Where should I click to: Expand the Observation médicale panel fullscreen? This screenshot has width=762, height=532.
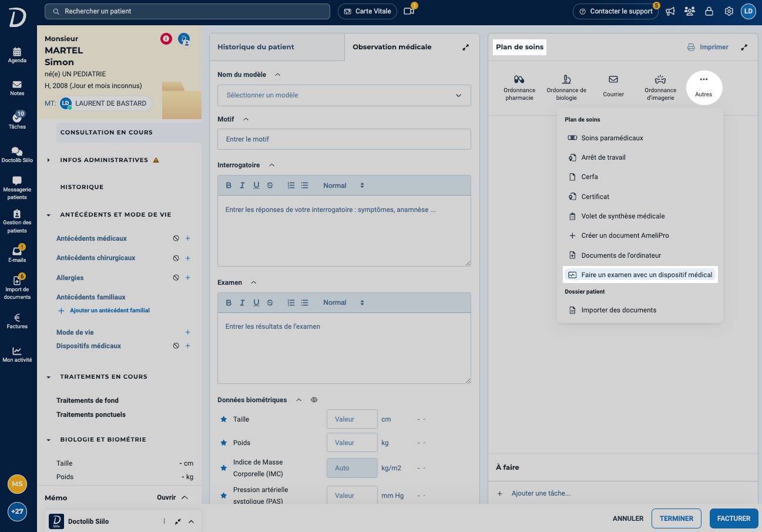pyautogui.click(x=466, y=47)
